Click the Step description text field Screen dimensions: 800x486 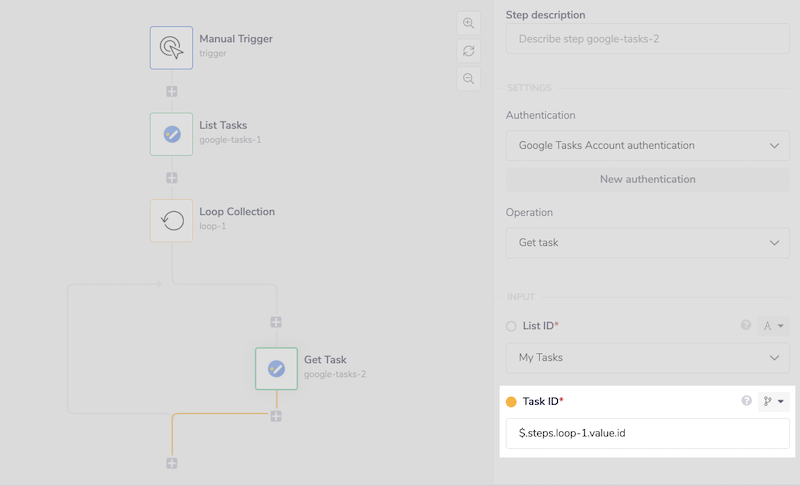click(x=647, y=40)
